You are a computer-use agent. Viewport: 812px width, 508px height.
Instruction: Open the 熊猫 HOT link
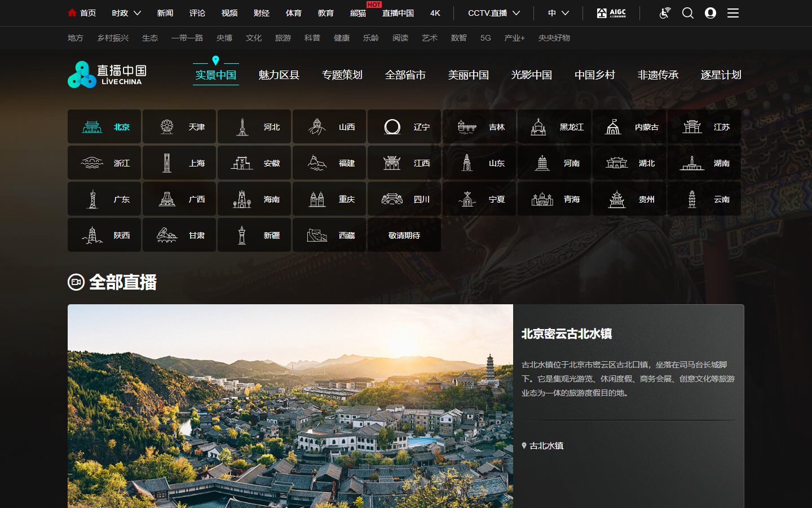pyautogui.click(x=358, y=13)
